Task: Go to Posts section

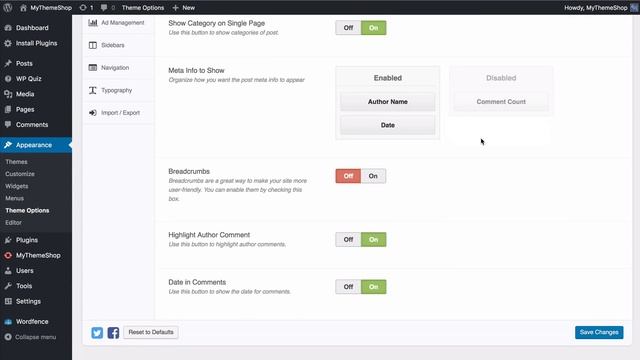Action: pos(24,63)
